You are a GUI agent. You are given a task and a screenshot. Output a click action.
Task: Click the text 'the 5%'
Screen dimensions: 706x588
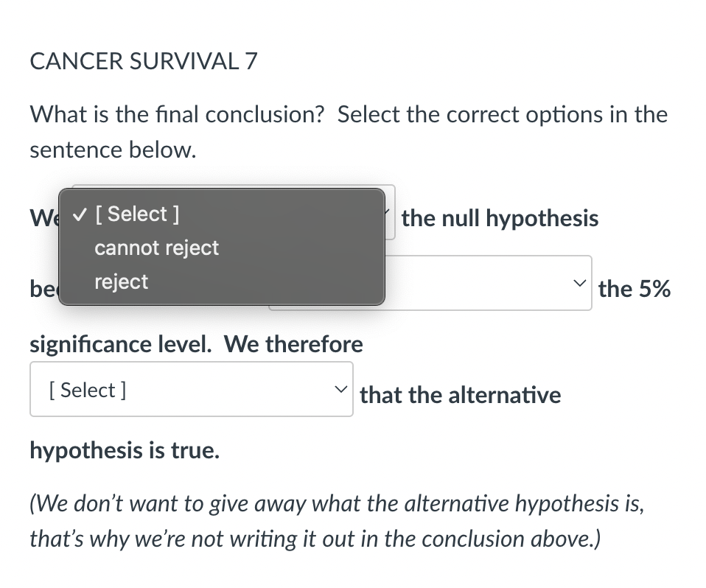635,289
